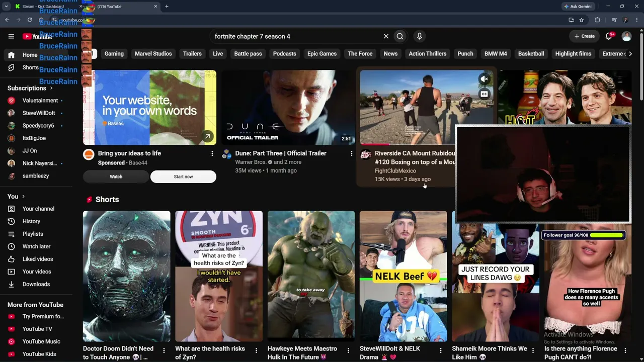Play the Dune official trailer thumbnail
The width and height of the screenshot is (644, 362).
click(288, 108)
